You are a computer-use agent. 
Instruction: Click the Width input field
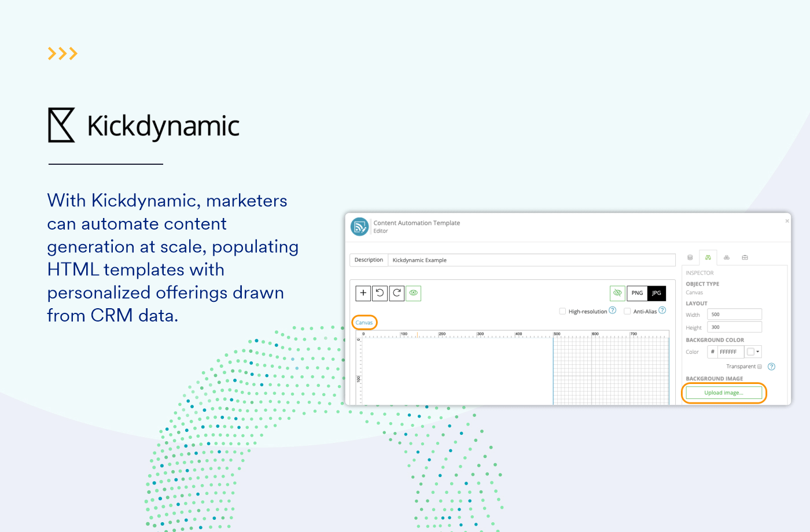[x=734, y=314]
